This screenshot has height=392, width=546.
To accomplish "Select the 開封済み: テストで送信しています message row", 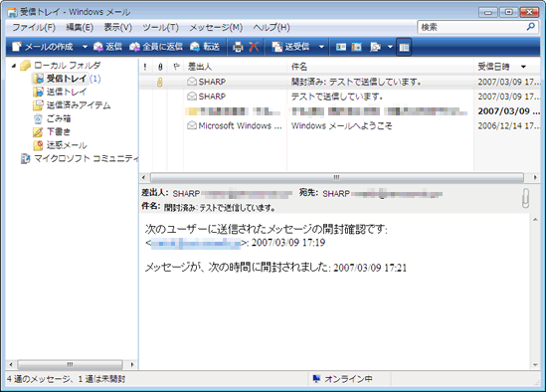I will coord(340,82).
